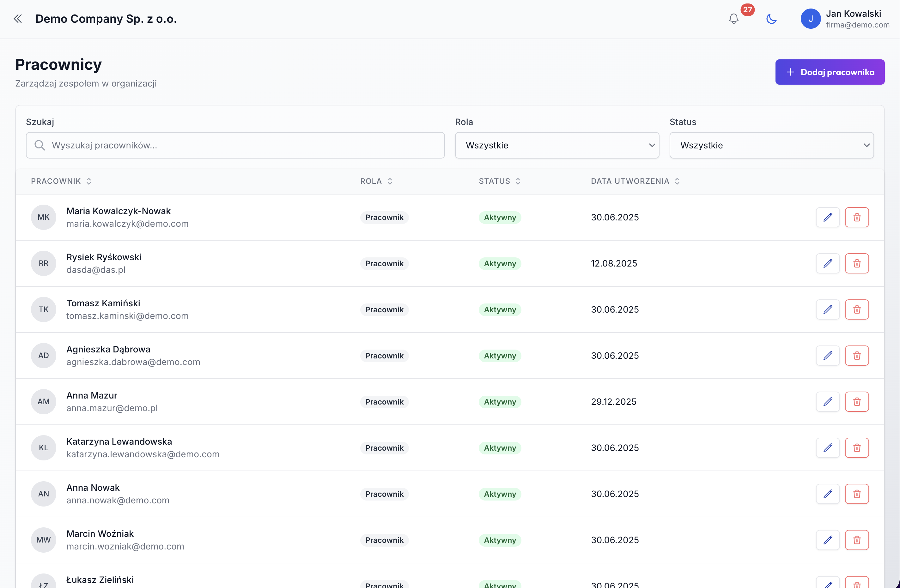900x588 pixels.
Task: Edit Tomasz Kamiński's record
Action: coord(827,309)
